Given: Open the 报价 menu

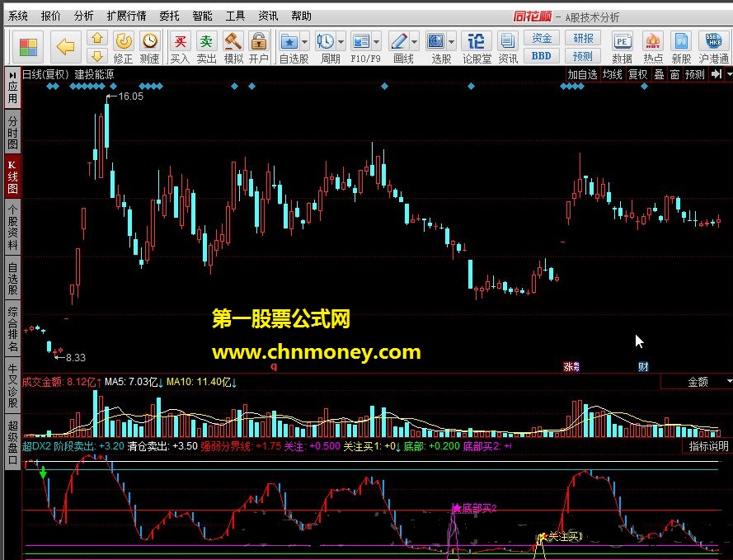Looking at the screenshot, I should (51, 16).
